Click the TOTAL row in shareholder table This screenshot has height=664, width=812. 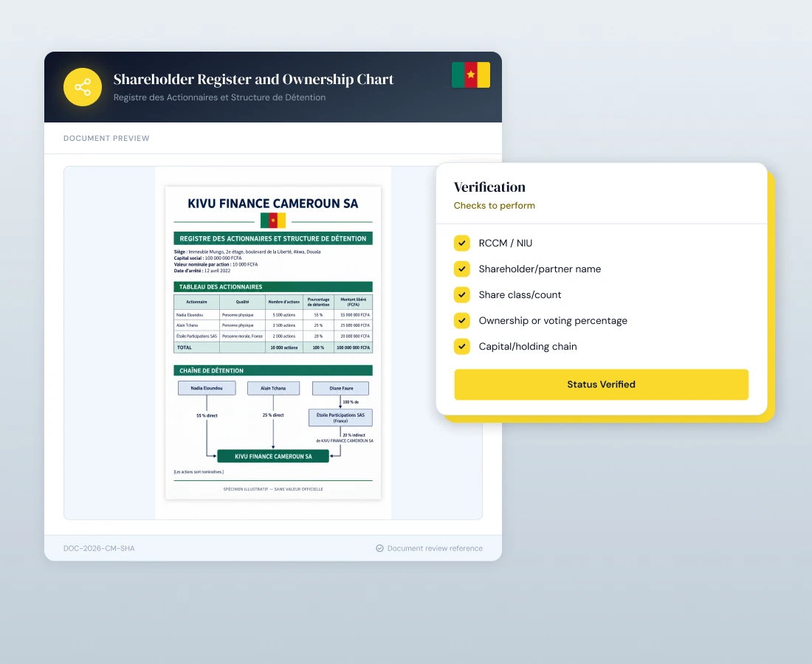coord(273,347)
